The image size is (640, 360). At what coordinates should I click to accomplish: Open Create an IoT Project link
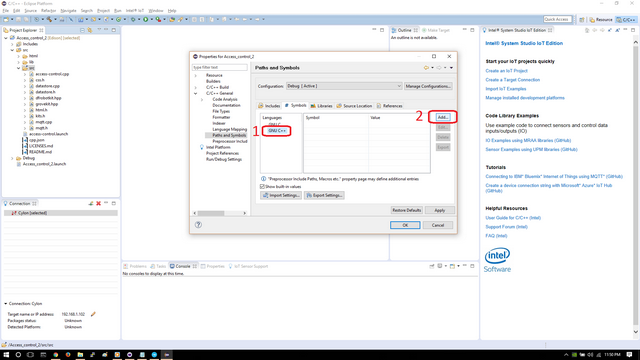pos(506,71)
